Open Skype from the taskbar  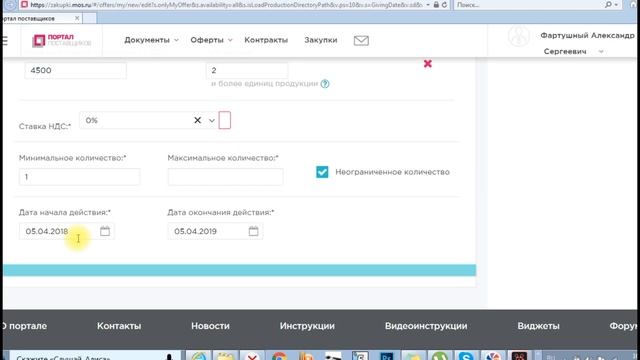click(x=465, y=356)
